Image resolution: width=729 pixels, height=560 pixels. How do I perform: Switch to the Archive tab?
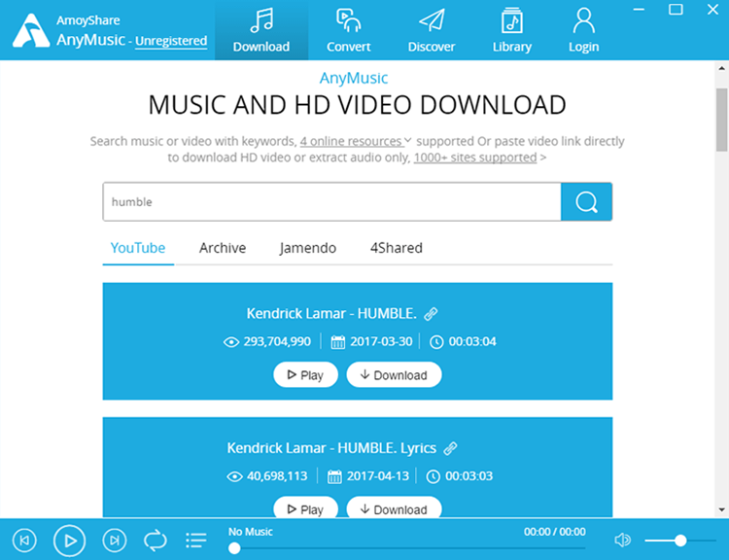[223, 248]
